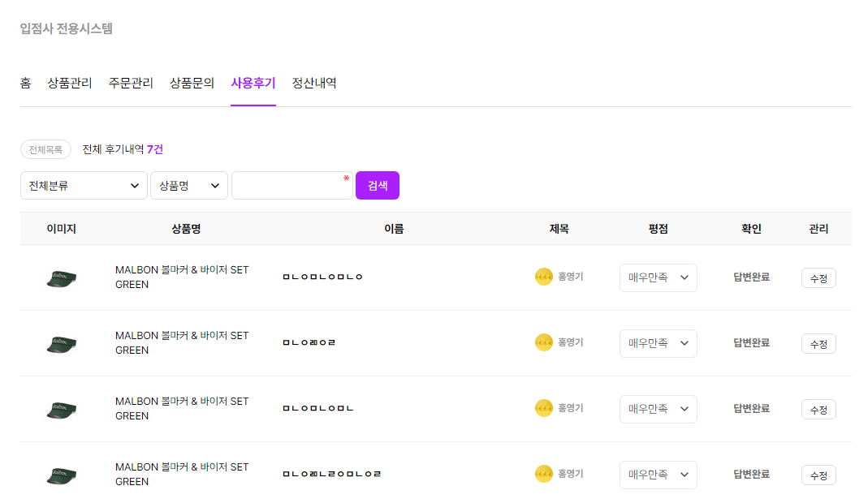The width and height of the screenshot is (868, 503).
Task: Open the 상품명 search-type dropdown
Action: tap(188, 185)
